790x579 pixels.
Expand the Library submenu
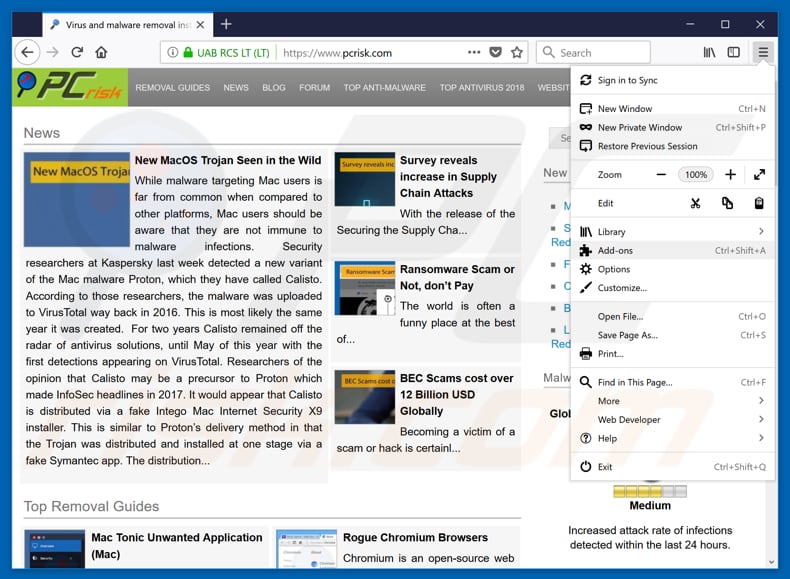tap(673, 232)
